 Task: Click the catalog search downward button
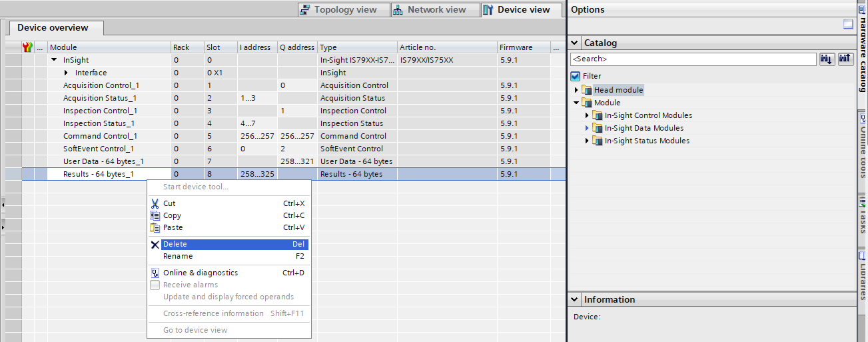tap(827, 59)
